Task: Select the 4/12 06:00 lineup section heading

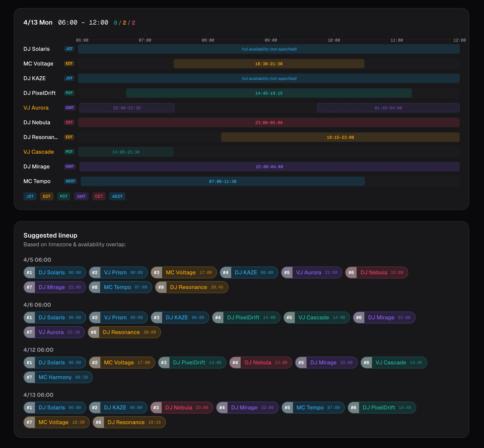Action: [39, 350]
